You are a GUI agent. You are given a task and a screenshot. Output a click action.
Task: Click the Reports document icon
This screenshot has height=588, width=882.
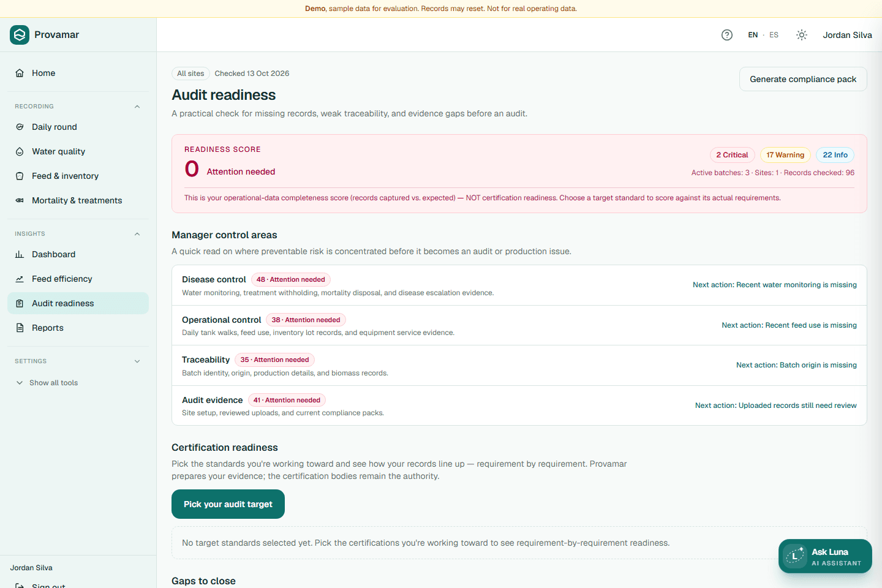coord(20,328)
